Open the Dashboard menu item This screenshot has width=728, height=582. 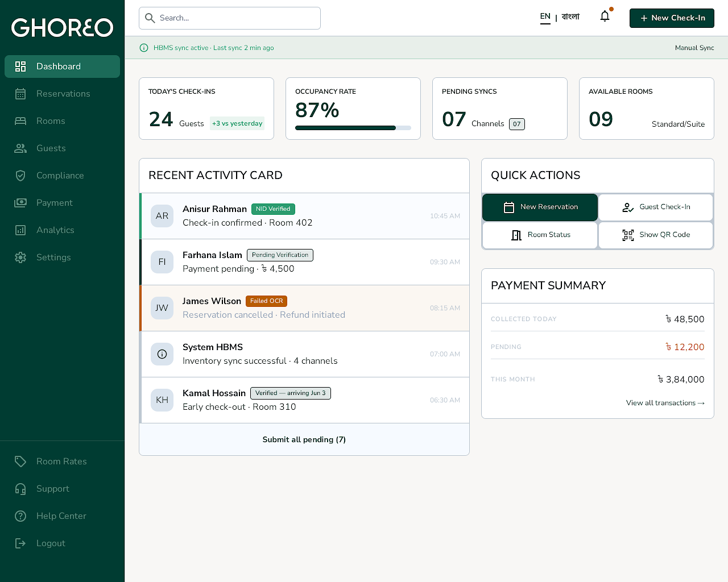tap(63, 66)
